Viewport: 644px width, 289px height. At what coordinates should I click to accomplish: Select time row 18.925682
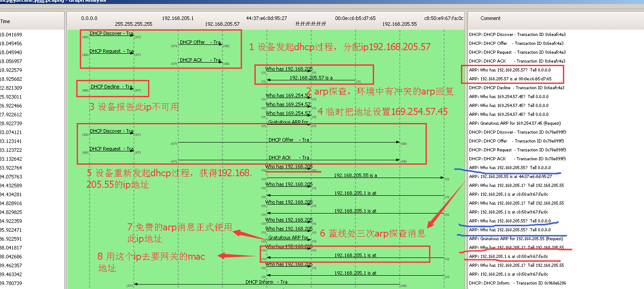[11, 79]
